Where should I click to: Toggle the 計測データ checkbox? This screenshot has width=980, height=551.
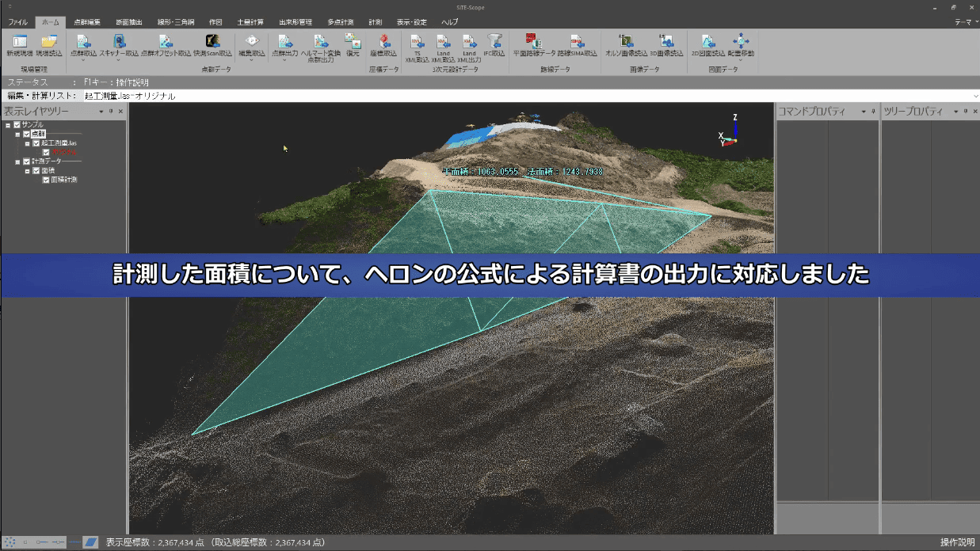tap(26, 161)
